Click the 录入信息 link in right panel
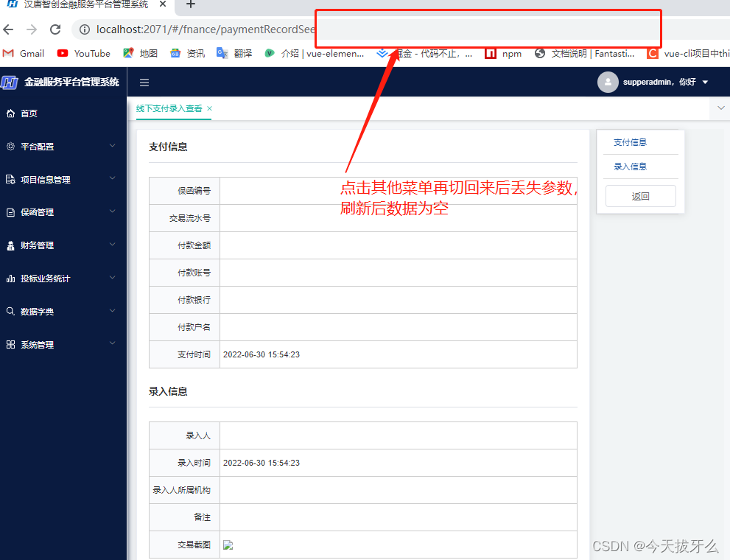The width and height of the screenshot is (730, 560). coord(629,166)
